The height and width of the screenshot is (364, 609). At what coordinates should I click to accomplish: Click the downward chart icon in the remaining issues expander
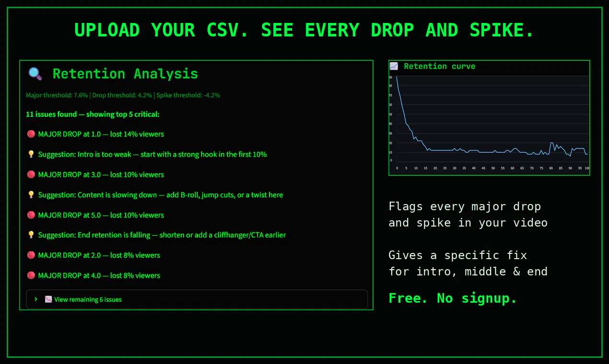coord(48,299)
